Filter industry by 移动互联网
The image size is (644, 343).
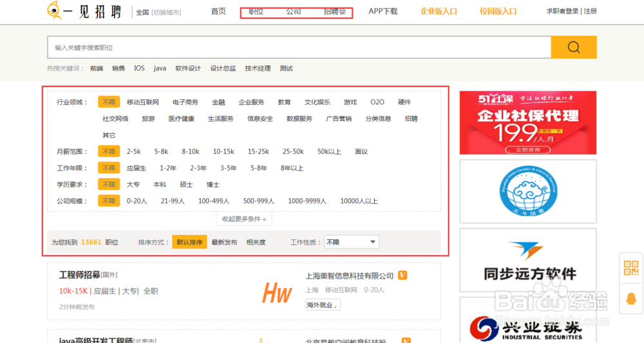142,102
